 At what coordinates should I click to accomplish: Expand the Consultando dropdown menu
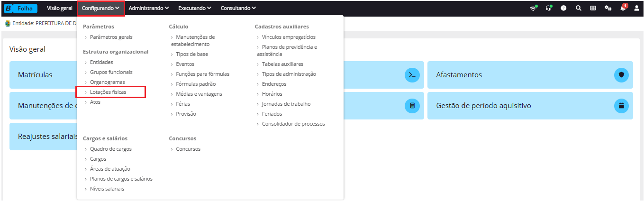tap(238, 8)
